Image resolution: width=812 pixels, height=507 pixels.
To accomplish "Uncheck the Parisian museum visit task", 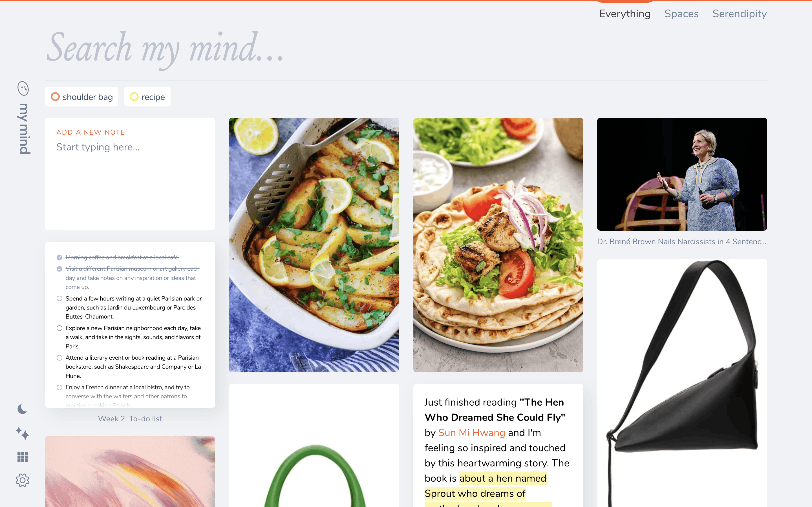I will click(x=59, y=269).
